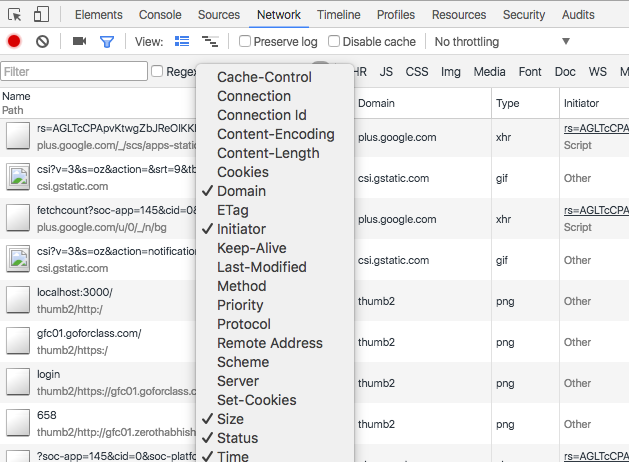Click image icon for csi?v=3 notification row
The height and width of the screenshot is (462, 629).
tap(18, 259)
